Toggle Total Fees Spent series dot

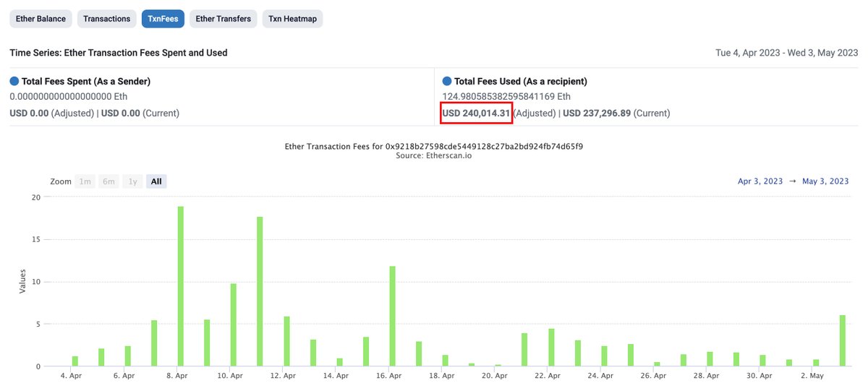tap(14, 82)
